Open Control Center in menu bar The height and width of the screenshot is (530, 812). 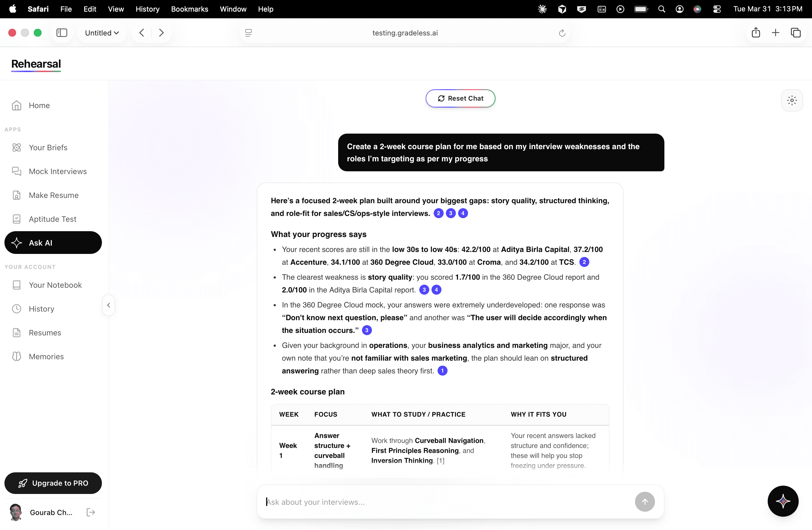(717, 9)
